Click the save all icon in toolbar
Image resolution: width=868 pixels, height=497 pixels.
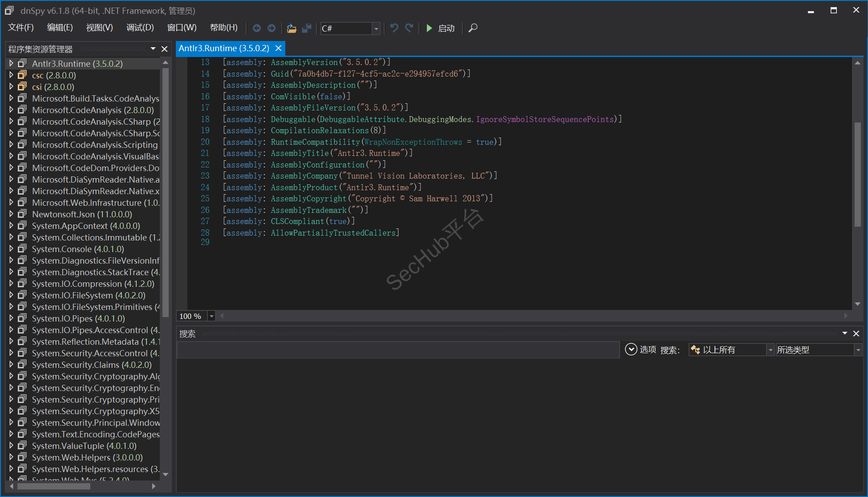pyautogui.click(x=307, y=28)
